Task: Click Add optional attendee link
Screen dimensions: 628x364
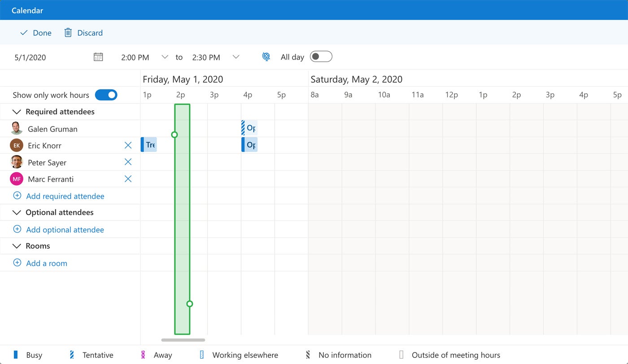Action: [65, 230]
